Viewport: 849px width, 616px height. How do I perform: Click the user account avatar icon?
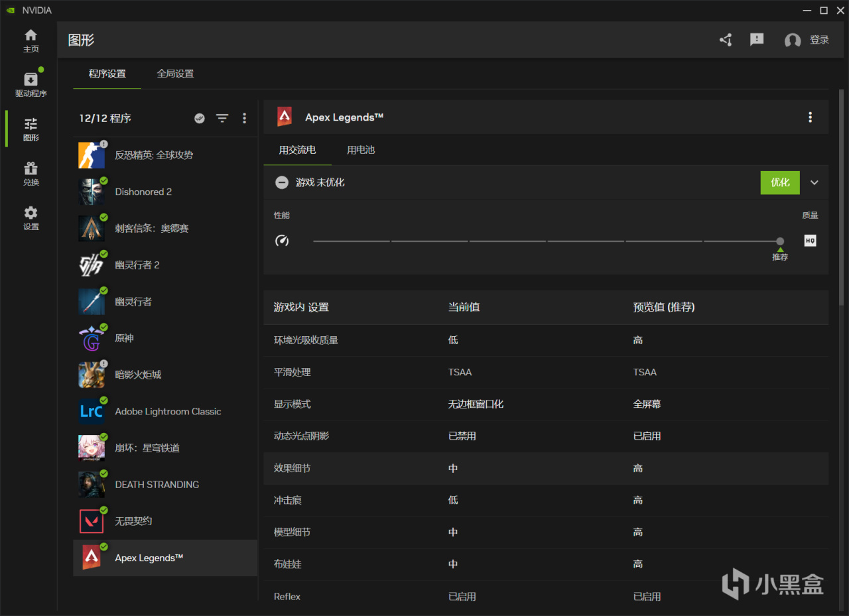click(793, 40)
